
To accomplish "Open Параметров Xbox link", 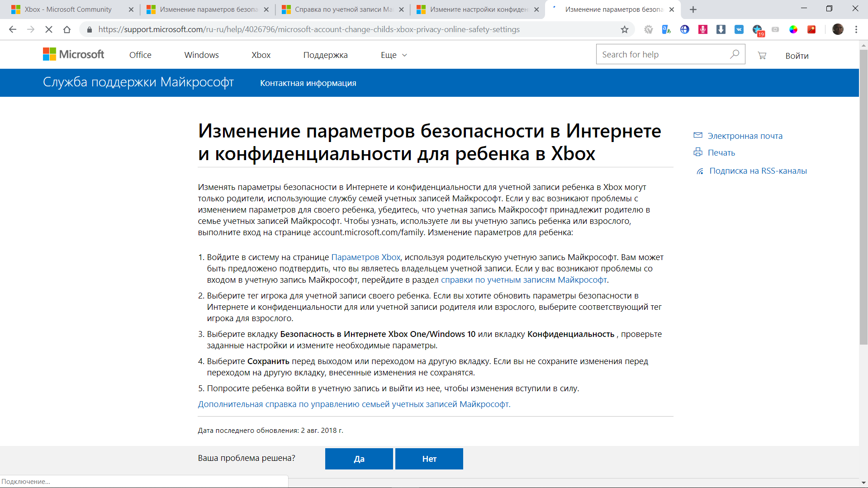I will 365,257.
